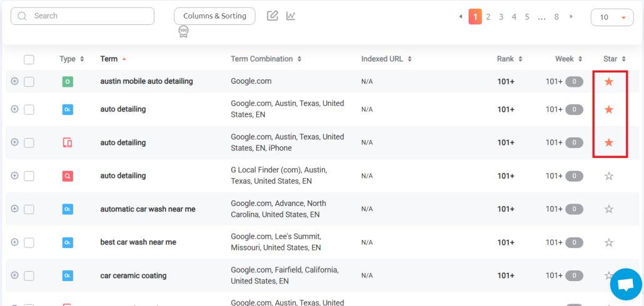The width and height of the screenshot is (644, 306).
Task: Sort table by the Type column
Action: pos(71,59)
